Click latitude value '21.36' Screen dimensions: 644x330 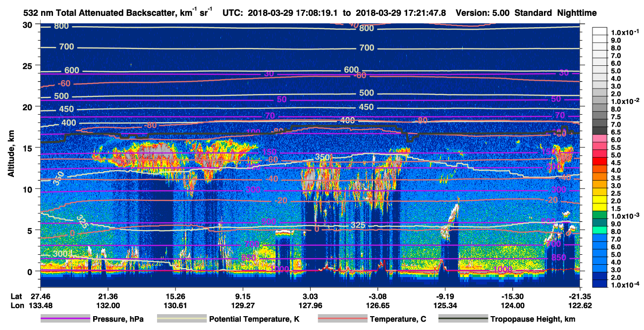click(x=107, y=296)
